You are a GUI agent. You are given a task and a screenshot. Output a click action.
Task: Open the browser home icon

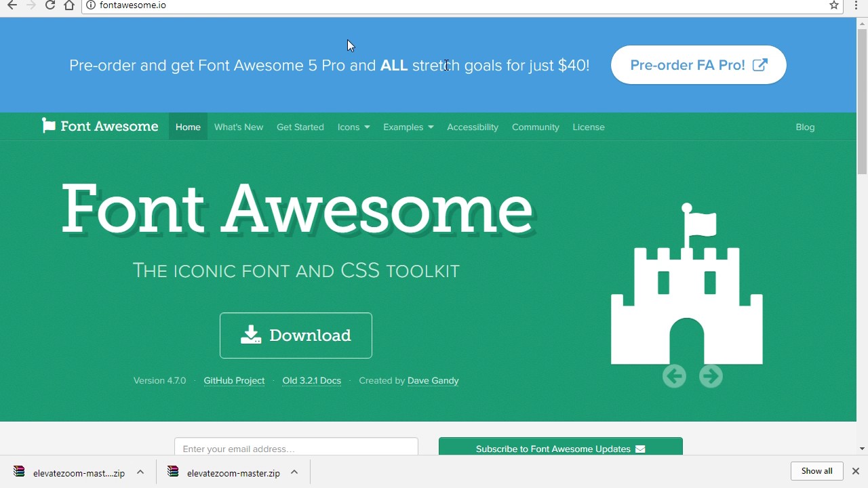tap(69, 5)
